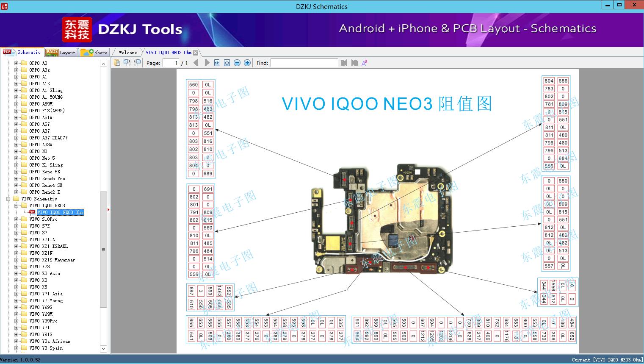Screen dimensions: 644x364
Task: Maximize the DZKJ Schematics window
Action: point(619,5)
